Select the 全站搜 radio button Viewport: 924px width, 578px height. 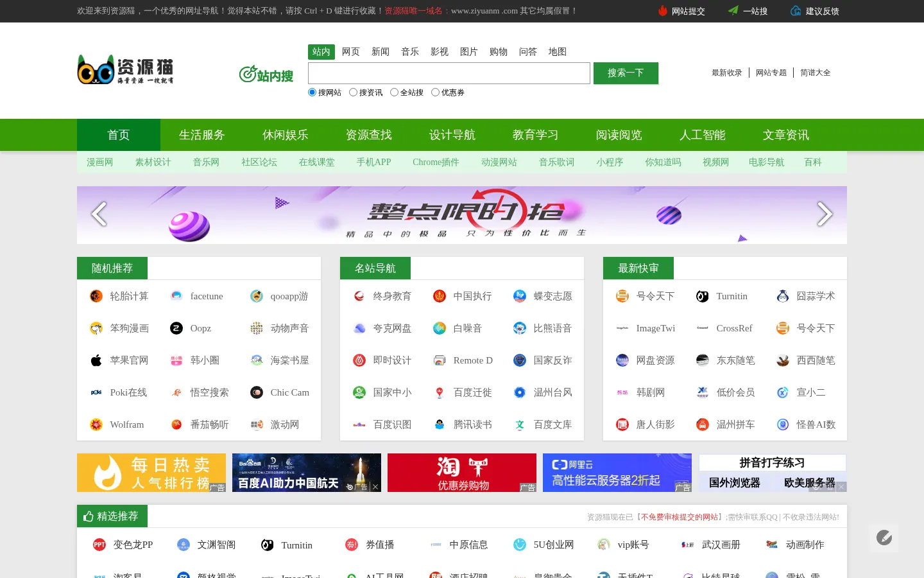pyautogui.click(x=394, y=92)
